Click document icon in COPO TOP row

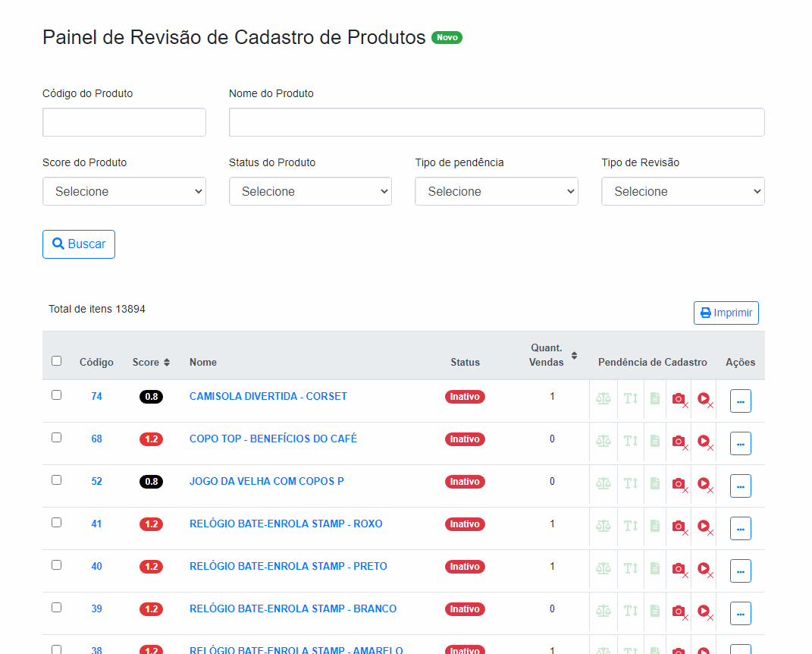tap(655, 441)
